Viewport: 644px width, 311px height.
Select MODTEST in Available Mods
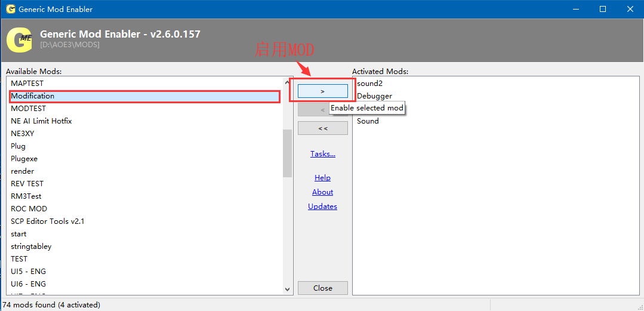(x=144, y=109)
